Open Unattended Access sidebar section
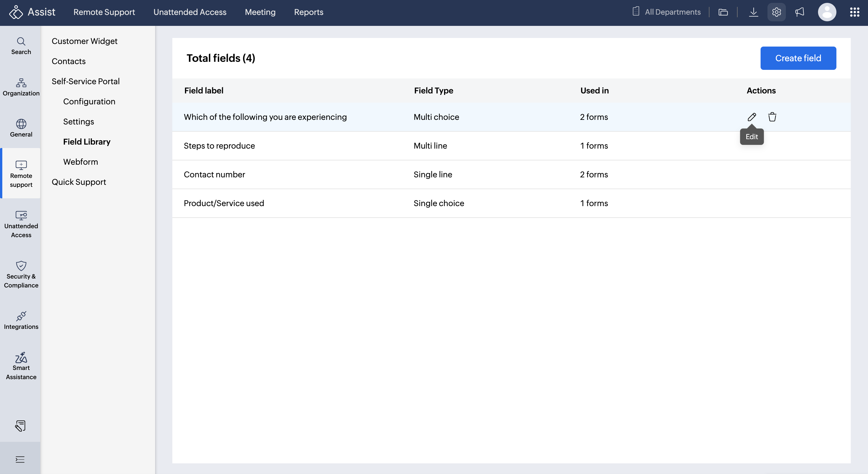This screenshot has width=868, height=474. (x=21, y=224)
